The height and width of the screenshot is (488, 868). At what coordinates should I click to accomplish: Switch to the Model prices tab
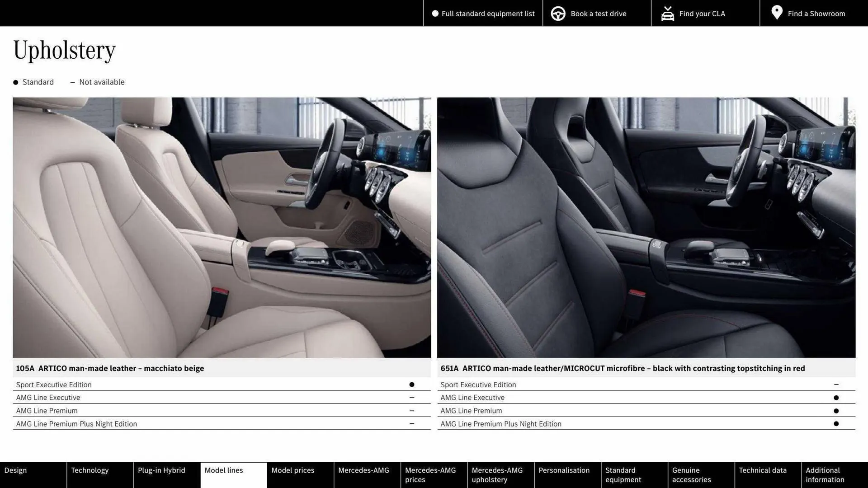(293, 470)
